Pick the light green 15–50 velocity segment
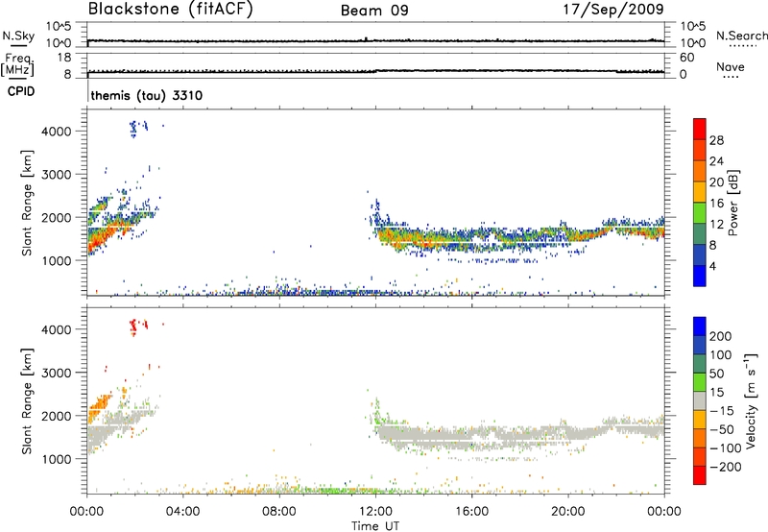768x532 pixels. 700,382
